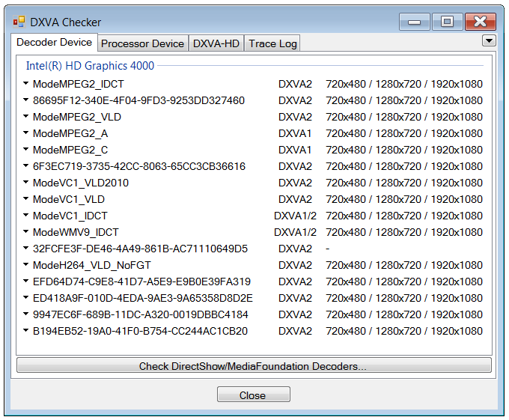Image resolution: width=509 pixels, height=420 pixels.
Task: Select the 86695F12-340E-4F04-9FD3-9253DD327460 GUID text
Action: tap(138, 100)
